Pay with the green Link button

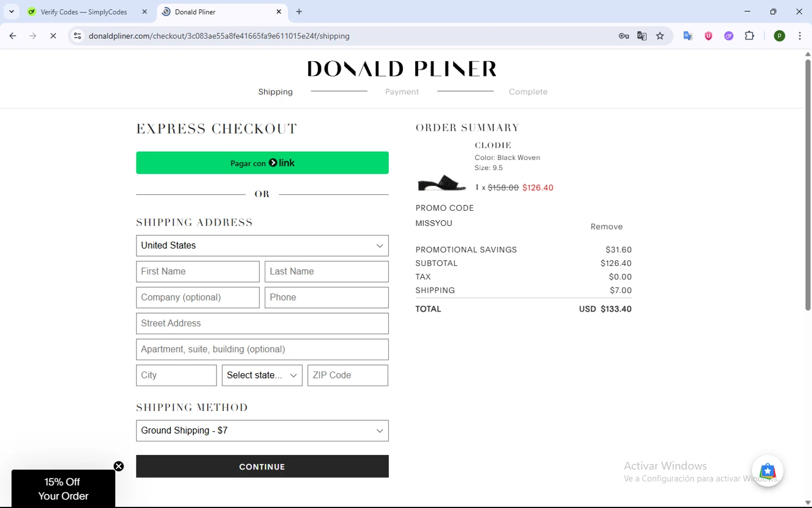262,162
